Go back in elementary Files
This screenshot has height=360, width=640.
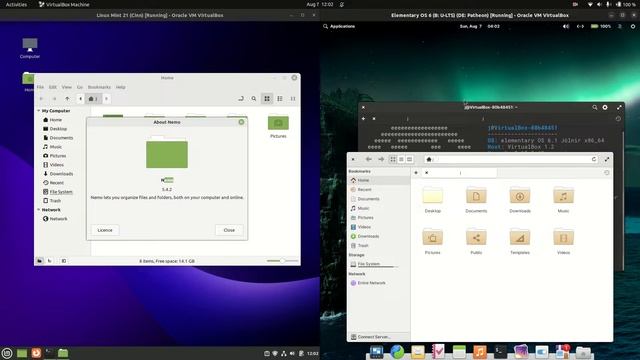click(369, 159)
